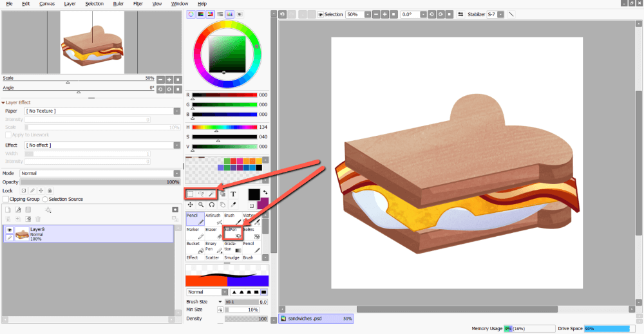The width and height of the screenshot is (644, 334).
Task: Choose the Text tool
Action: [x=233, y=194]
